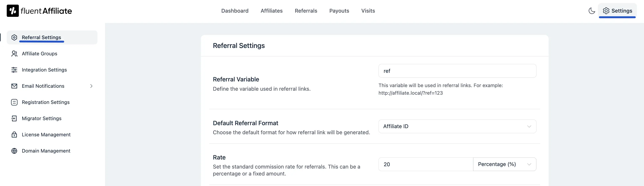Screen dimensions: 644x186
Task: Open Integration Settings in sidebar
Action: 52,70
